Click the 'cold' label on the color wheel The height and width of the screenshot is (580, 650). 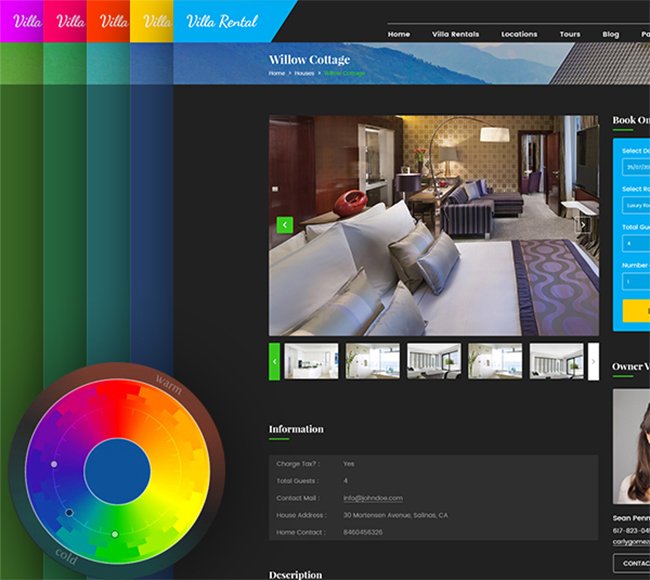(x=66, y=557)
